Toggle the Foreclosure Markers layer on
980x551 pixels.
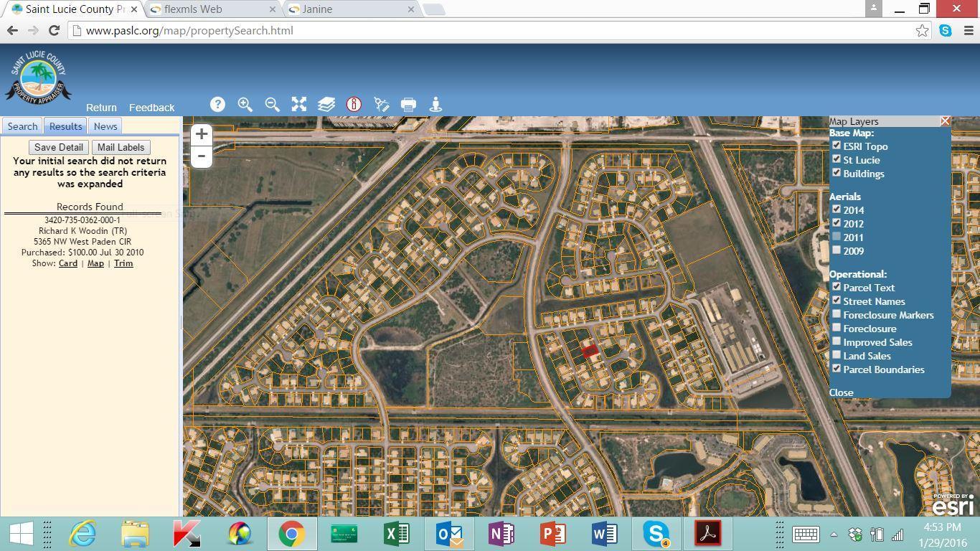click(837, 314)
